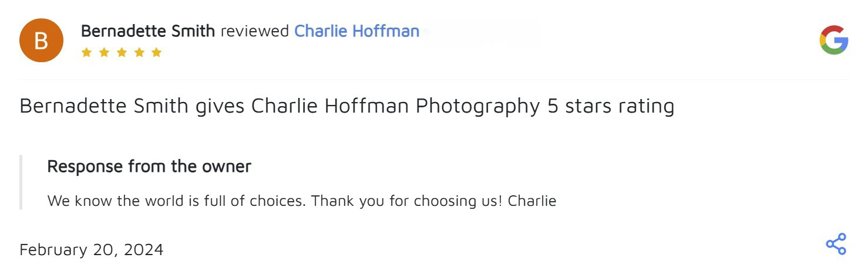Click the word 'reviewed' in header
This screenshot has width=868, height=278.
pyautogui.click(x=254, y=31)
